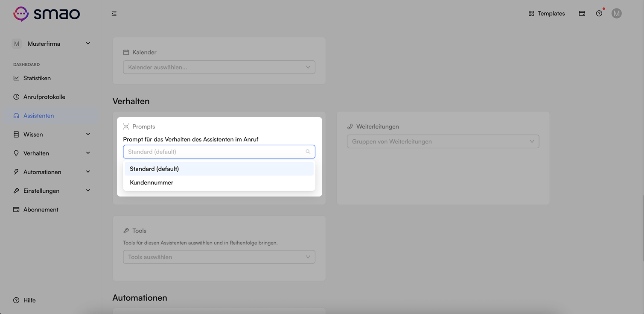Open the user avatar menu
The height and width of the screenshot is (314, 644).
click(x=616, y=14)
